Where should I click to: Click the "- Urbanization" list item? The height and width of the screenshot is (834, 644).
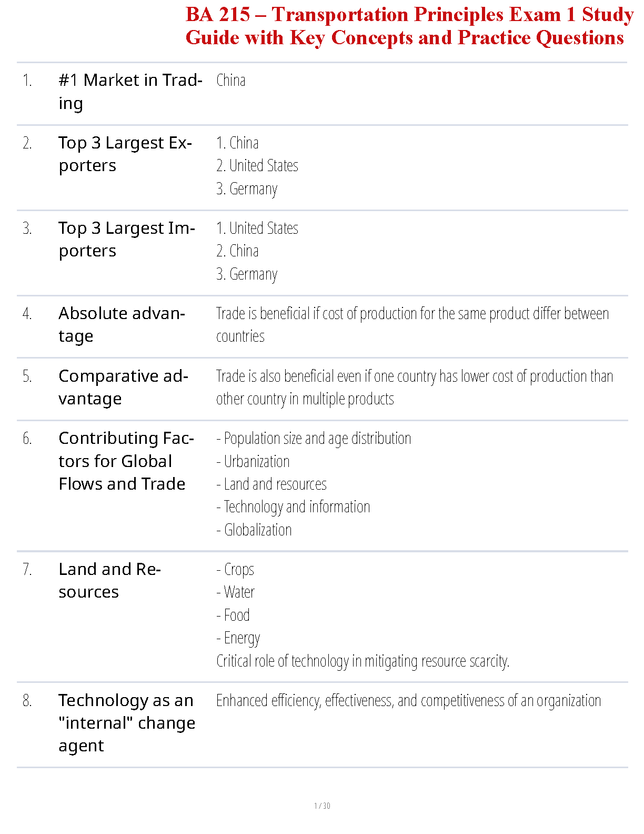coord(253,462)
